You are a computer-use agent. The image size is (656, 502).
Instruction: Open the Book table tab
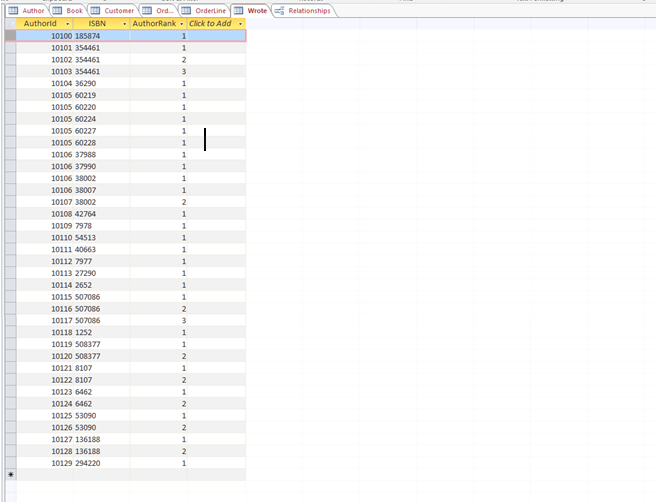point(68,11)
